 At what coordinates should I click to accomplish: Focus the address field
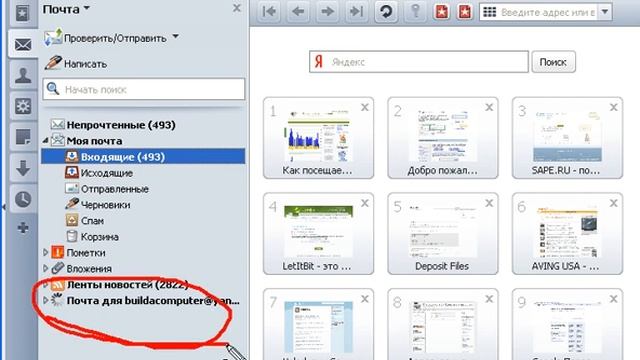tap(548, 12)
